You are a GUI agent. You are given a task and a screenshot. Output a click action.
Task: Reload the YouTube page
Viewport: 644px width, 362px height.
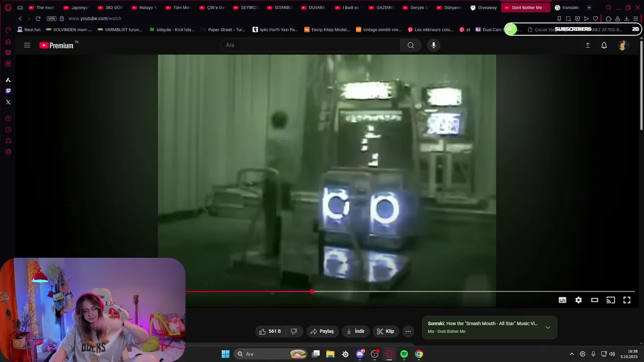click(38, 19)
